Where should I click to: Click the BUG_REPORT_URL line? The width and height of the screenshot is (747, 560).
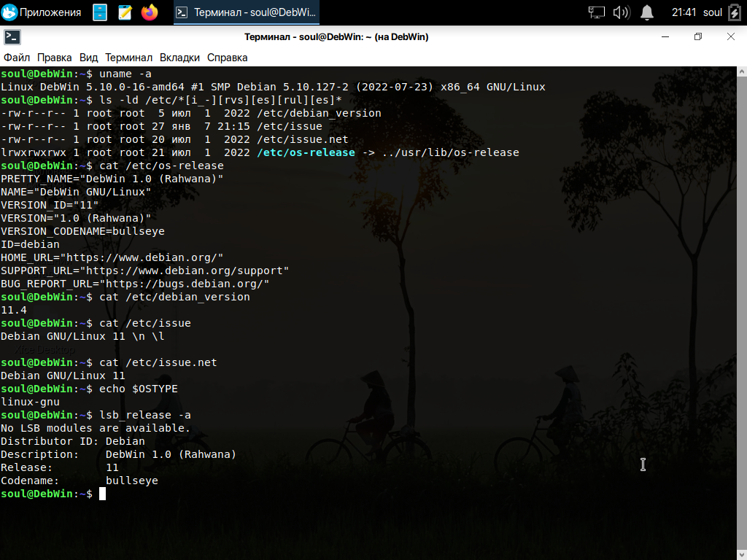(x=135, y=284)
